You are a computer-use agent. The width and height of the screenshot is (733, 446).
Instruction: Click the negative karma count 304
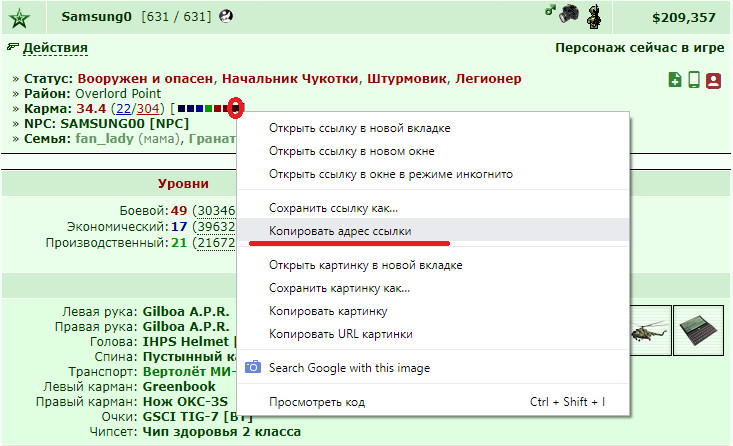(x=148, y=108)
